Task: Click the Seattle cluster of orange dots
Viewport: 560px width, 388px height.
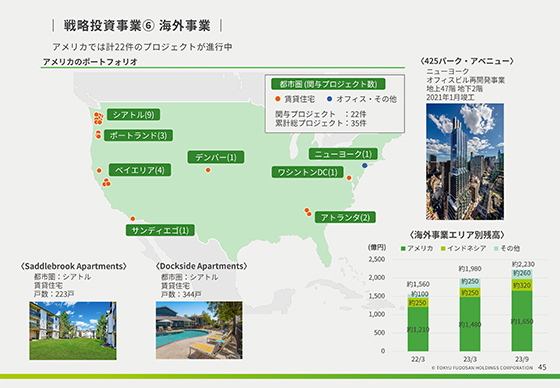Action: [98, 118]
